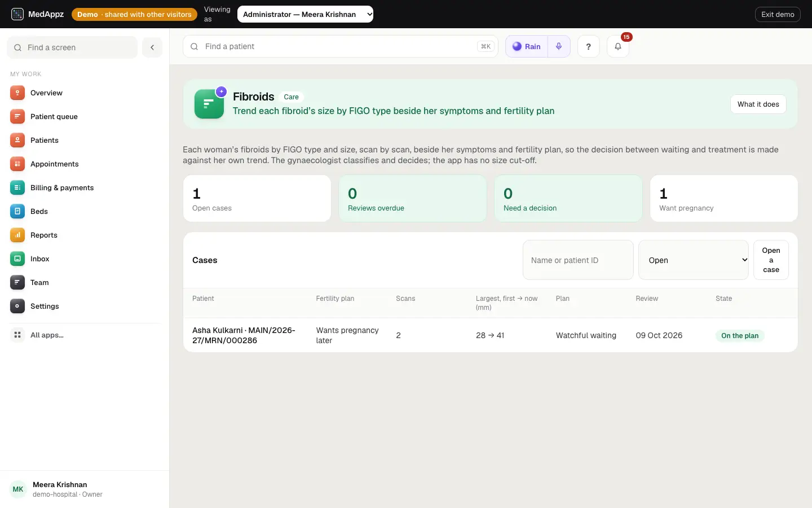Open Billing & payments icon

pos(17,188)
